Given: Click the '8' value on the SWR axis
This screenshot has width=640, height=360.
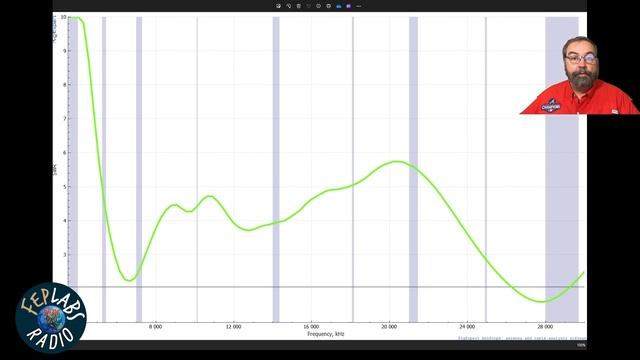Looking at the screenshot, I should 64,85.
